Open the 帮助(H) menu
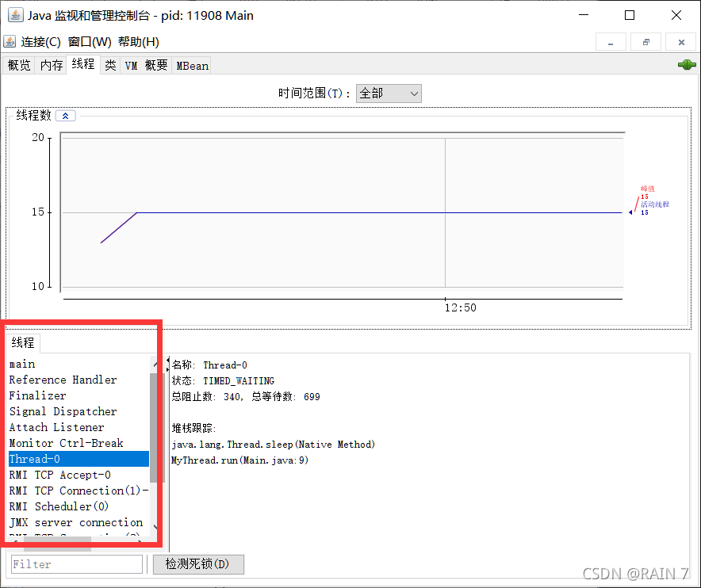The image size is (701, 588). [x=138, y=41]
